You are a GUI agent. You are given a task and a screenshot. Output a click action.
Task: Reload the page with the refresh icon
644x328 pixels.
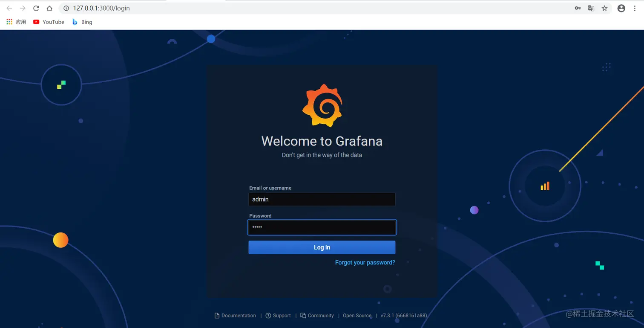click(x=36, y=8)
